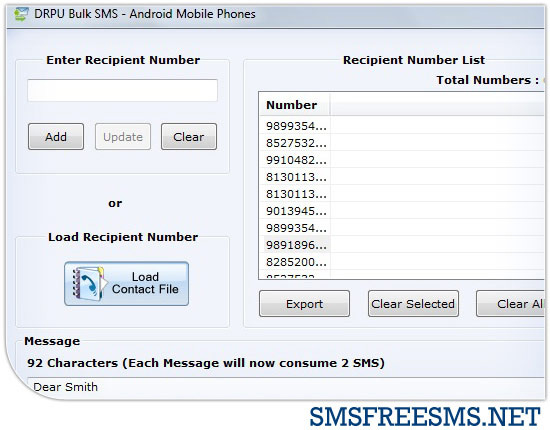Select the 9013945... number row
This screenshot has width=550, height=430.
click(x=402, y=211)
